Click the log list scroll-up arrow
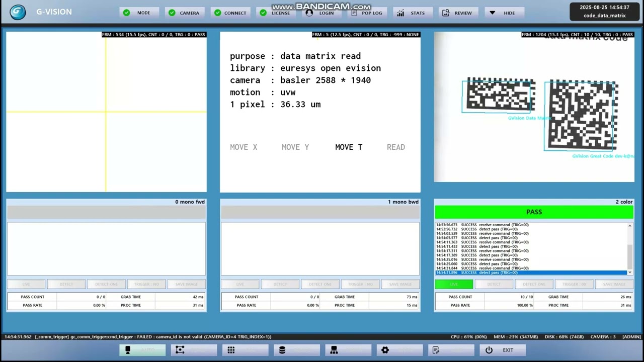Viewport: 644px width, 362px height. (630, 226)
